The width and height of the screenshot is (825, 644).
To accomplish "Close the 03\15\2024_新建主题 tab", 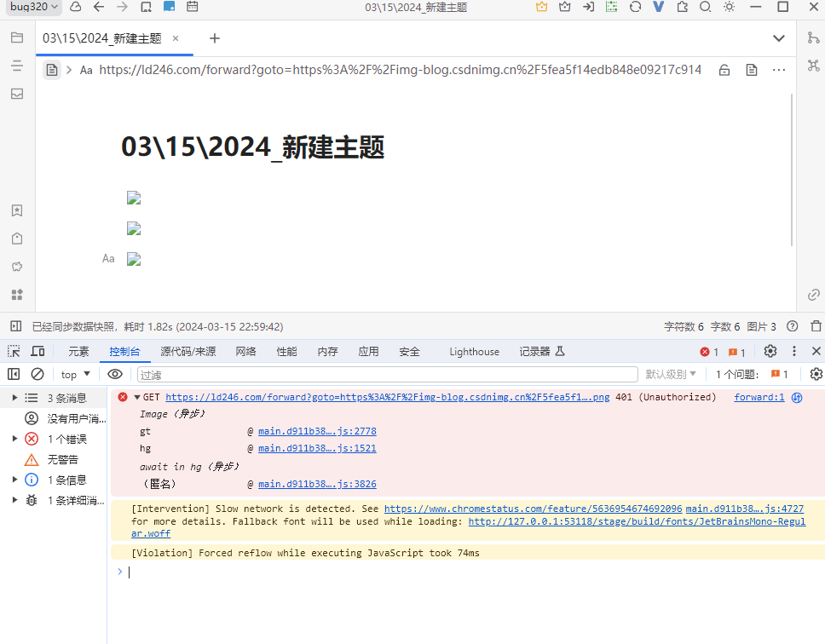I will [x=176, y=38].
